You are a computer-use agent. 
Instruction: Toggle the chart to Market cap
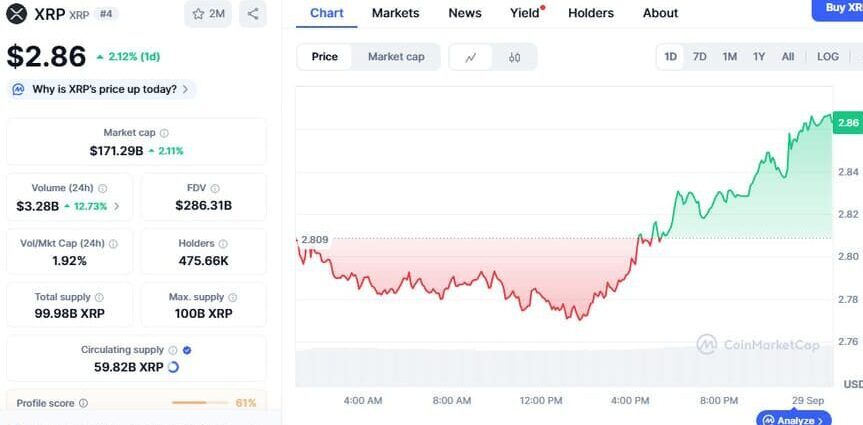(x=396, y=57)
